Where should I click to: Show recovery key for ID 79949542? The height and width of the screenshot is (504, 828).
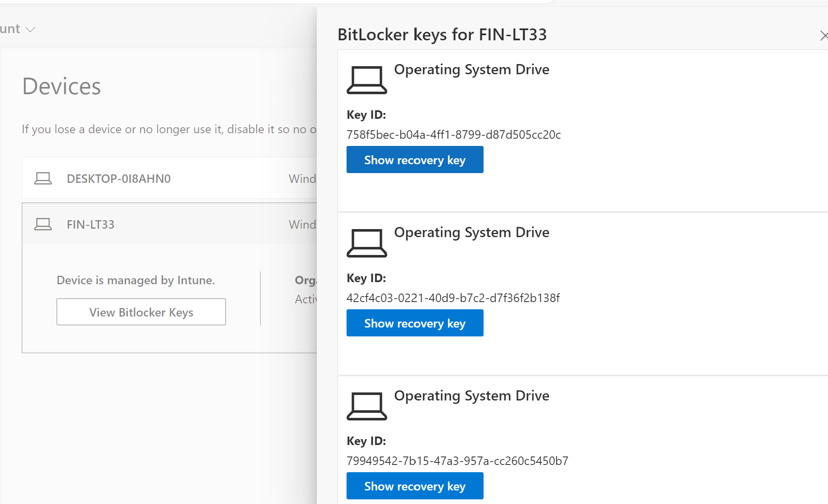pyautogui.click(x=414, y=486)
